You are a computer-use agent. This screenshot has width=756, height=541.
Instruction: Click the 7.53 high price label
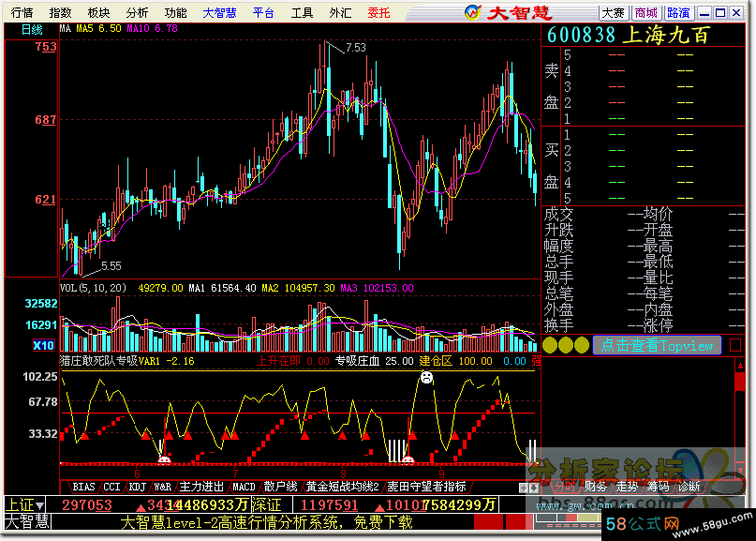[x=356, y=48]
